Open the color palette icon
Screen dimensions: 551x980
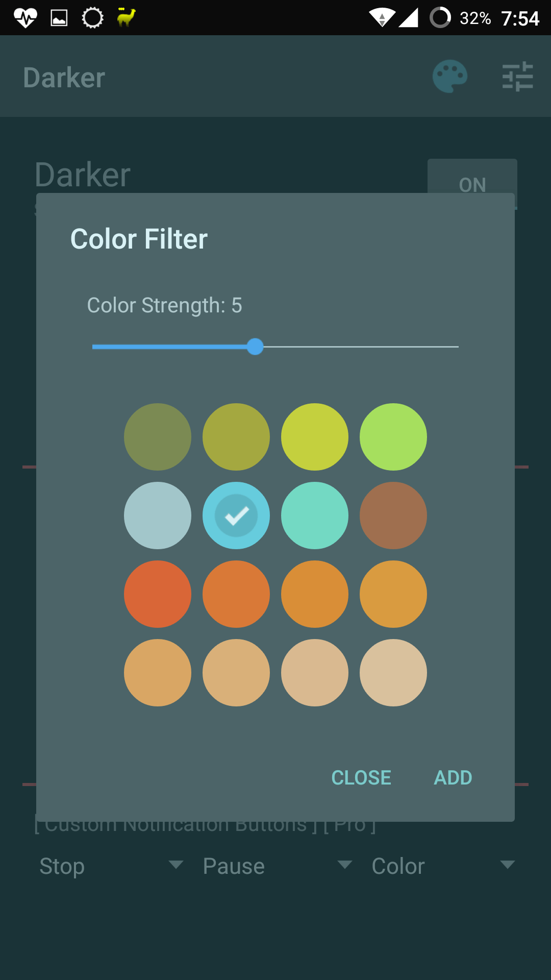tap(449, 77)
